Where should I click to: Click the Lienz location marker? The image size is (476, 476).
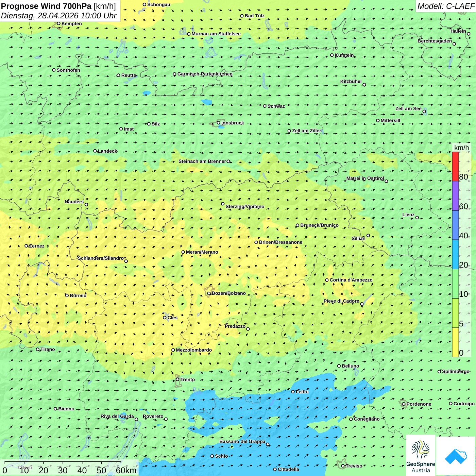(417, 218)
